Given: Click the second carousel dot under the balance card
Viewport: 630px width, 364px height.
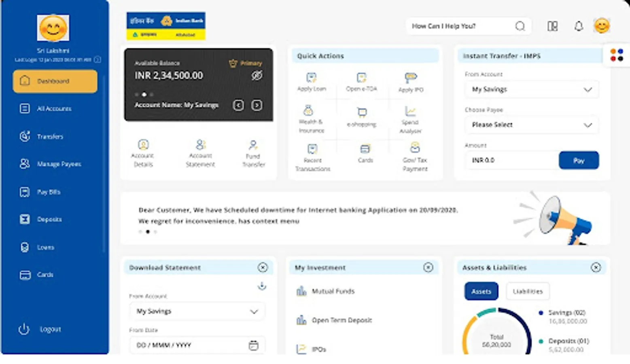Looking at the screenshot, I should pos(144,94).
